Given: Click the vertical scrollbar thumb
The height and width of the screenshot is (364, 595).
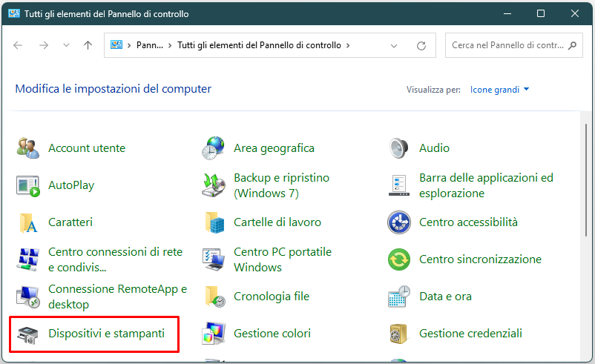Looking at the screenshot, I should [586, 180].
